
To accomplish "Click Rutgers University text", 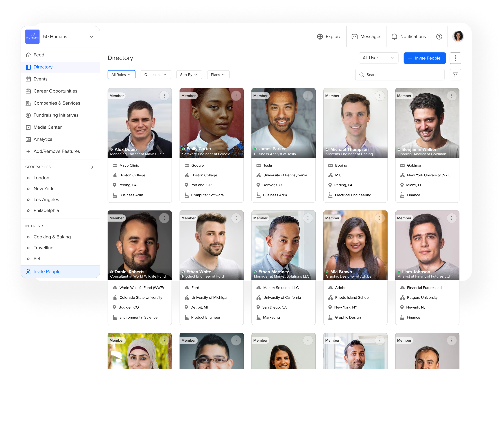I will (x=422, y=297).
